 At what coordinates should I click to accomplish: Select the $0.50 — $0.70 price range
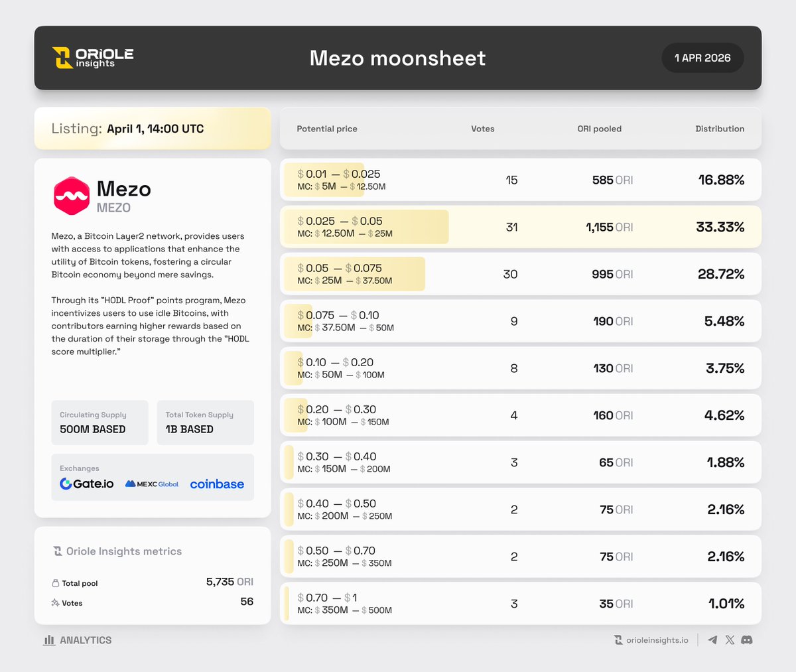(336, 551)
